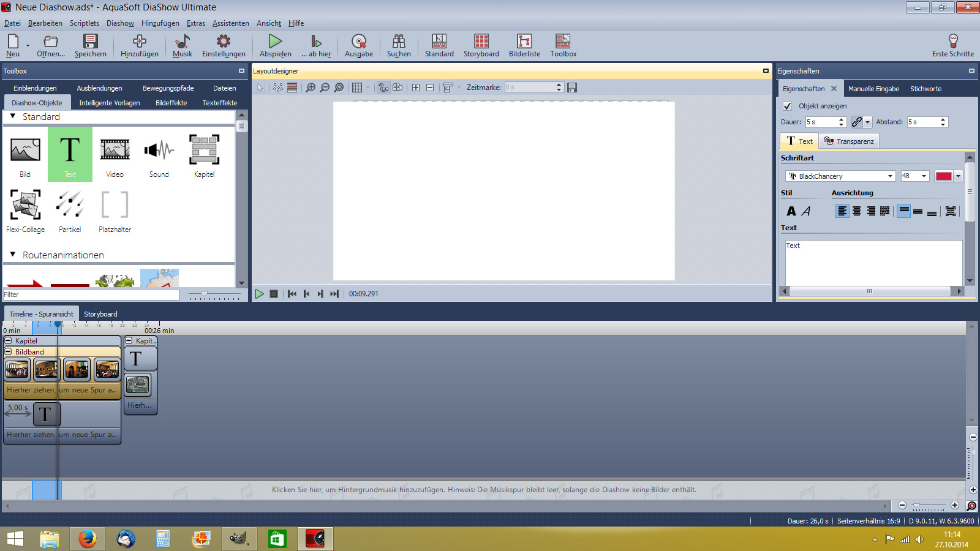
Task: Collapse the Standard section in Toolbox
Action: 13,116
